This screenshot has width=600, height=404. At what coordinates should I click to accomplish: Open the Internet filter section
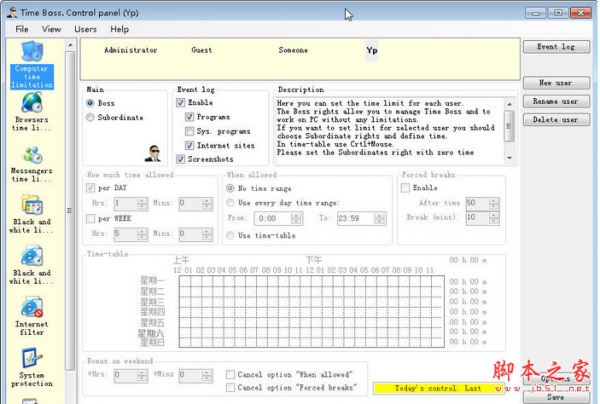32,316
